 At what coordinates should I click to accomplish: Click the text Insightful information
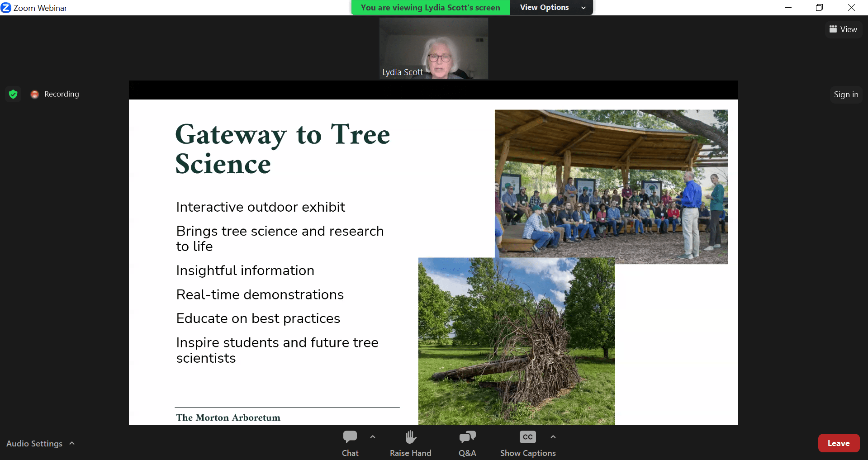(x=245, y=270)
